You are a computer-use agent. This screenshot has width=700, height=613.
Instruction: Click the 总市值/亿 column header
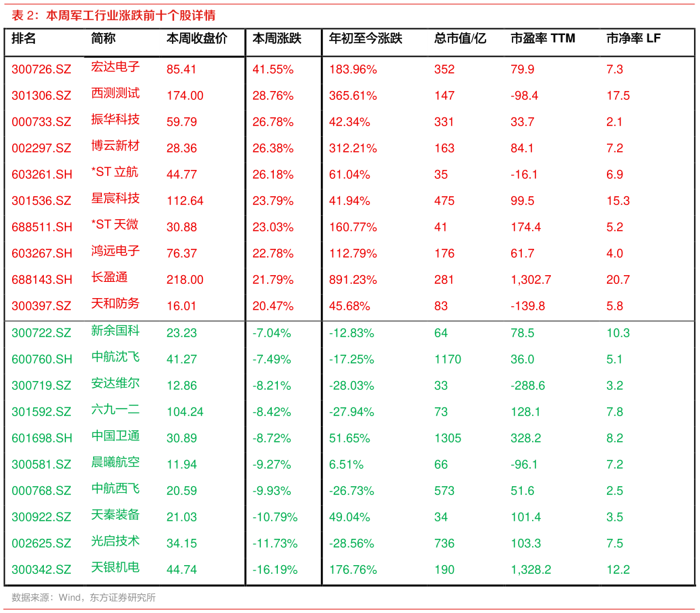click(460, 39)
